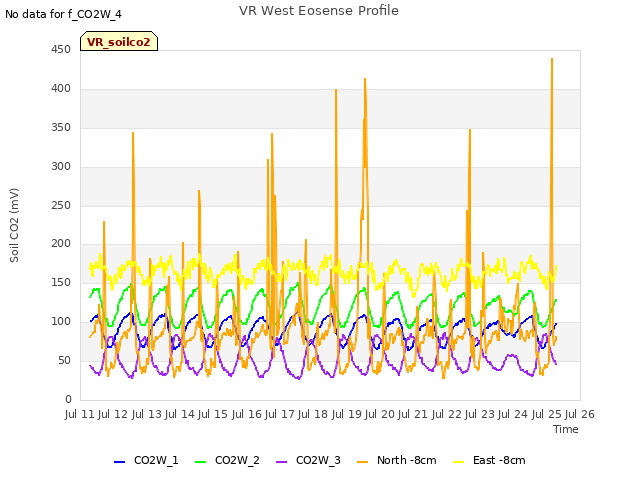Image resolution: width=640 pixels, height=480 pixels.
Task: Click the Jul 21 x-axis date label
Action: coord(413,414)
